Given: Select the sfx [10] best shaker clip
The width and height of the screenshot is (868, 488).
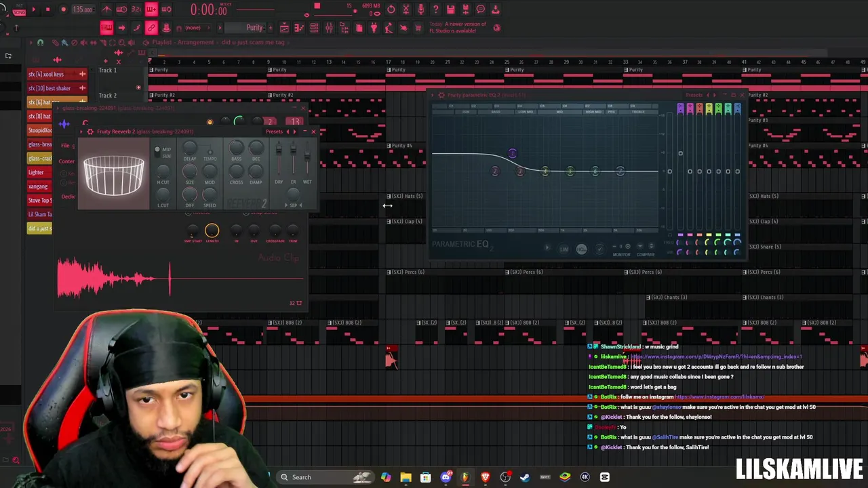Looking at the screenshot, I should coord(57,88).
